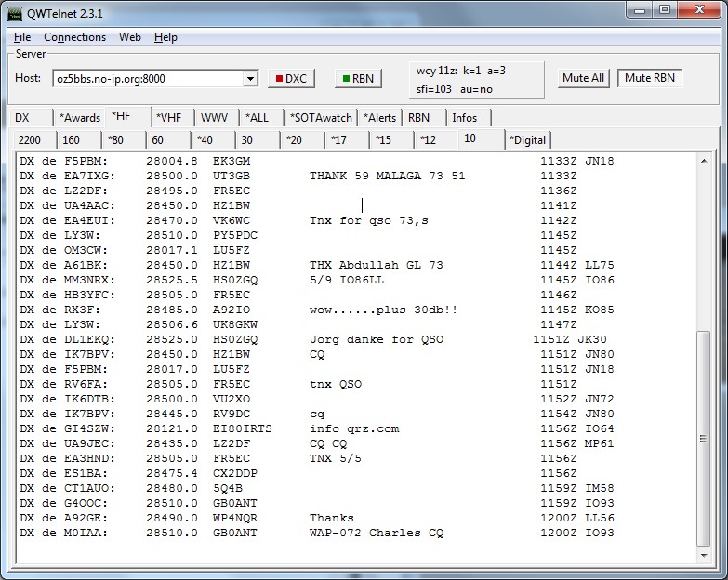Viewport: 728px width, 580px height.
Task: Click the QWTelnet app icon in title bar
Action: tap(16, 11)
